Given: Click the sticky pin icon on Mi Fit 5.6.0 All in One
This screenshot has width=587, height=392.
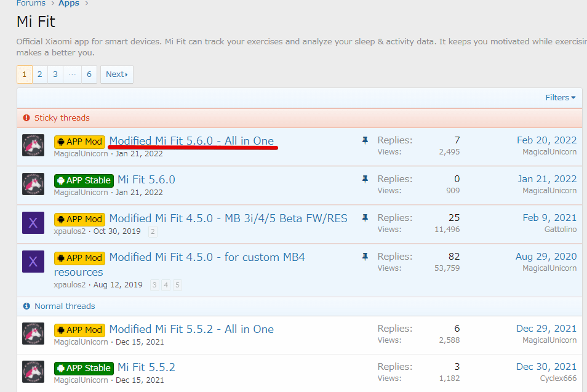Looking at the screenshot, I should (365, 141).
